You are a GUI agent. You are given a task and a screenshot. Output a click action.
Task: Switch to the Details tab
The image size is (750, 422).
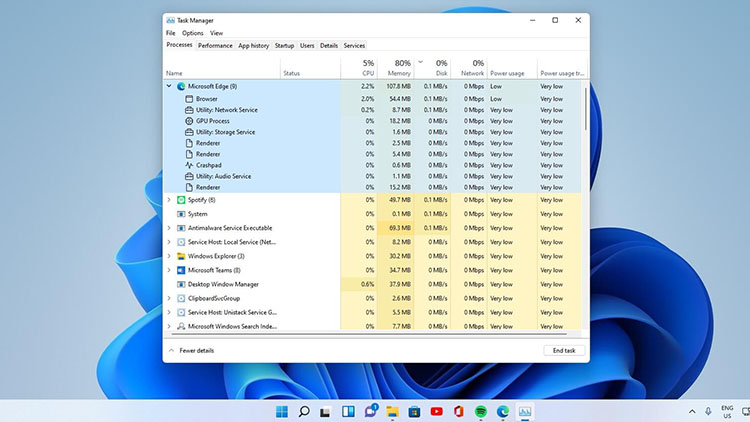pyautogui.click(x=329, y=45)
